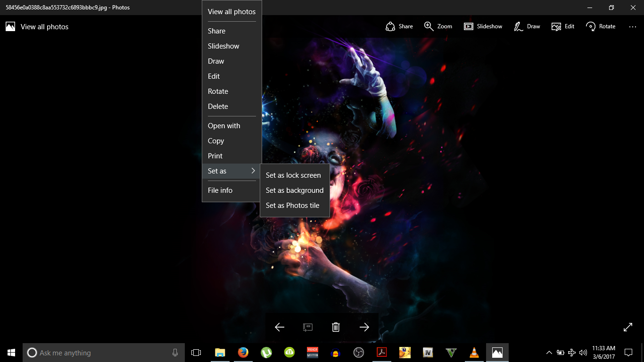644x362 pixels.
Task: Open File info from the context menu
Action: pyautogui.click(x=232, y=190)
